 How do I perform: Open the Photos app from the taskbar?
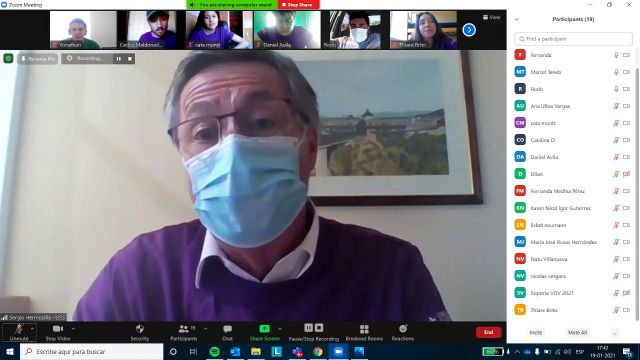pos(359,351)
